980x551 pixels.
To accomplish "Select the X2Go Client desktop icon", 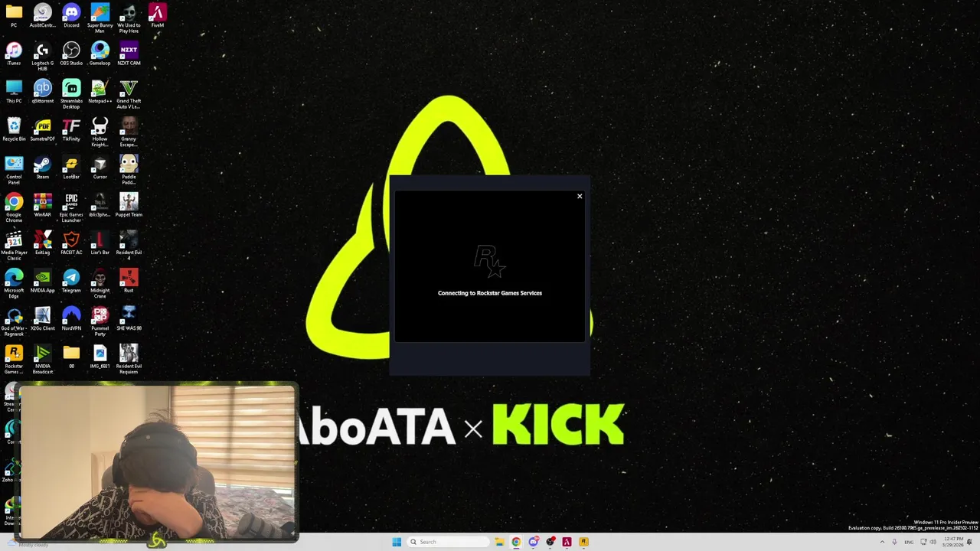I will 43,319.
